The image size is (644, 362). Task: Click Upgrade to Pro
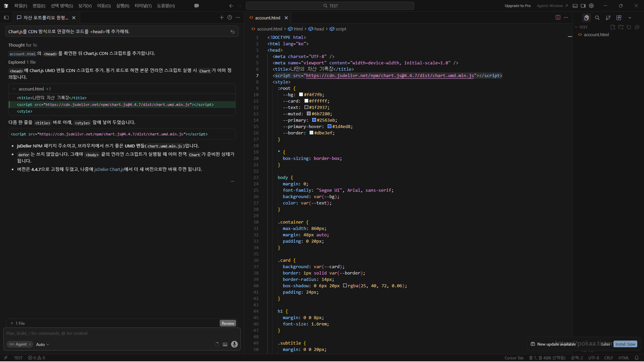518,6
